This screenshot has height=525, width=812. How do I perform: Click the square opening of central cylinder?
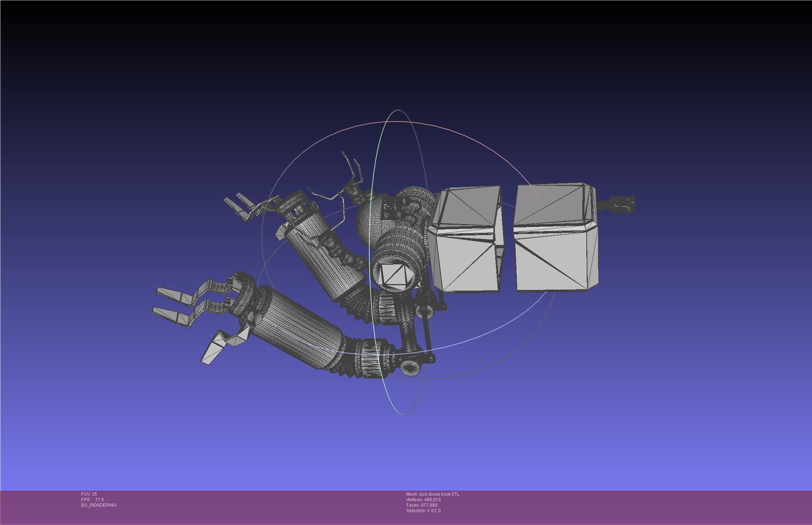tap(395, 275)
